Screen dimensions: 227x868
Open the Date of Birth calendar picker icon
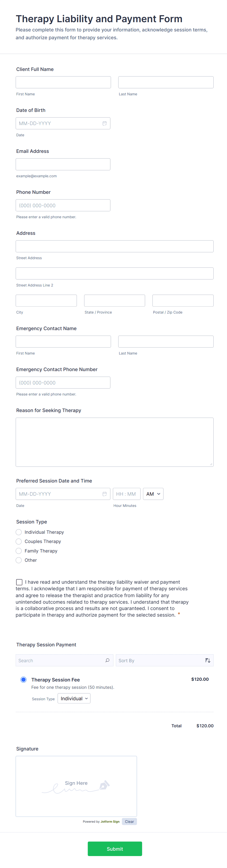pos(104,123)
